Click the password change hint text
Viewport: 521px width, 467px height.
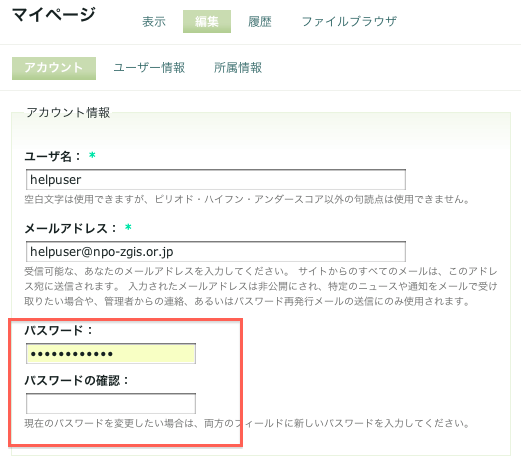point(247,423)
